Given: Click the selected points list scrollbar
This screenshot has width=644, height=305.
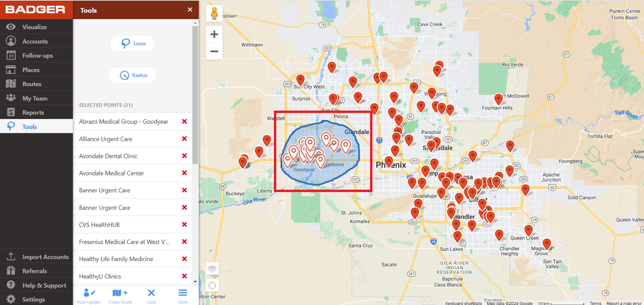Looking at the screenshot, I should [x=195, y=94].
